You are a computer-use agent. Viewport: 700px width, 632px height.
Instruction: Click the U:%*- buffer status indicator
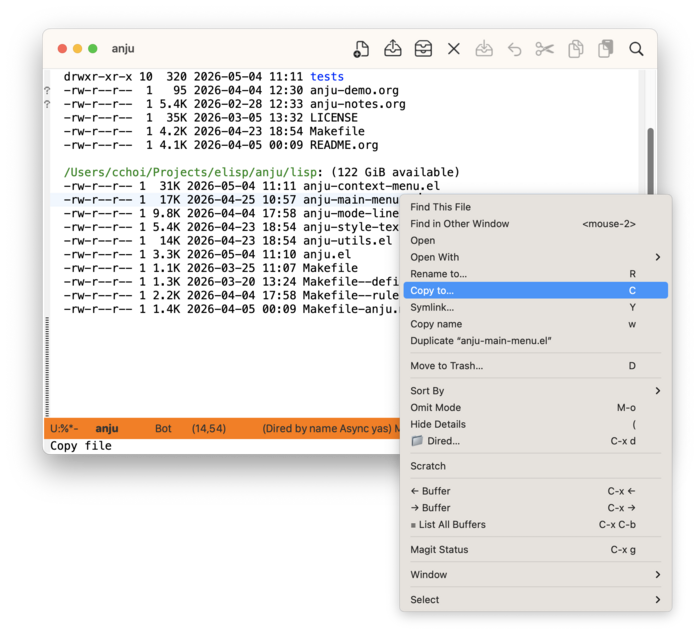coord(64,428)
